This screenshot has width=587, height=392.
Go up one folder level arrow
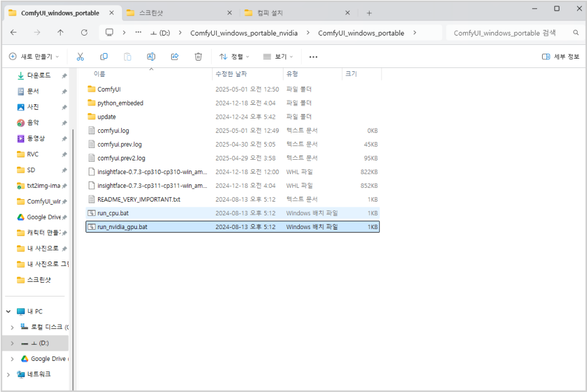tap(61, 32)
